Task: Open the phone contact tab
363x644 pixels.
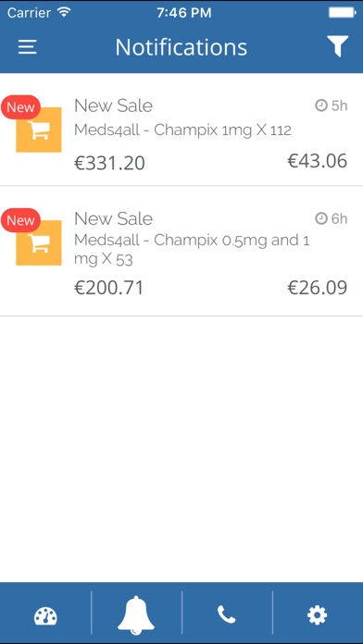Action: [227, 614]
